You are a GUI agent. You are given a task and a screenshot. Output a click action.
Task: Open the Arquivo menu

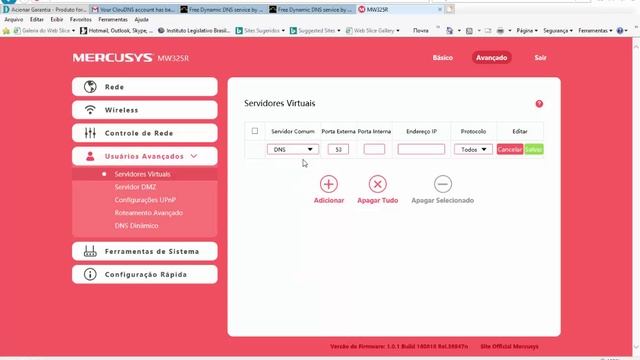13,20
